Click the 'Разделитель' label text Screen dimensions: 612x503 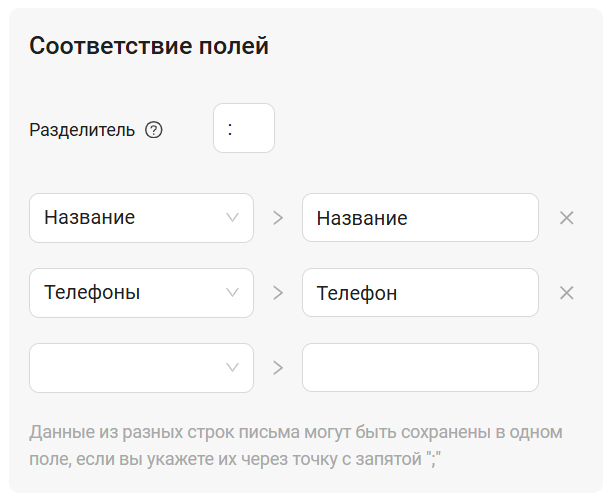click(82, 130)
